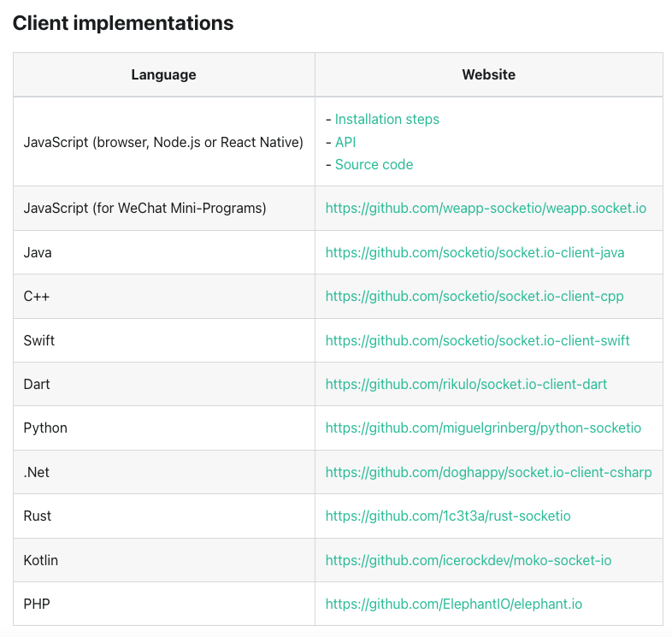Click the API link

345,142
